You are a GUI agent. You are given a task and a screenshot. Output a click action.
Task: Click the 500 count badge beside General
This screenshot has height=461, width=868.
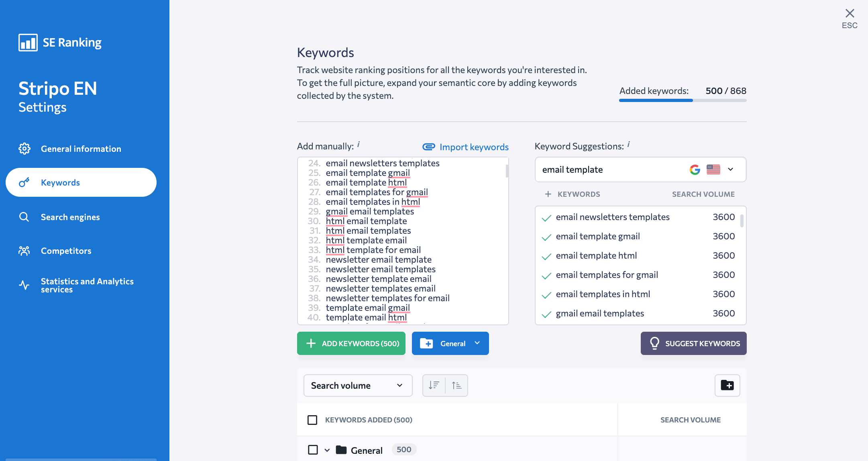[x=404, y=449]
